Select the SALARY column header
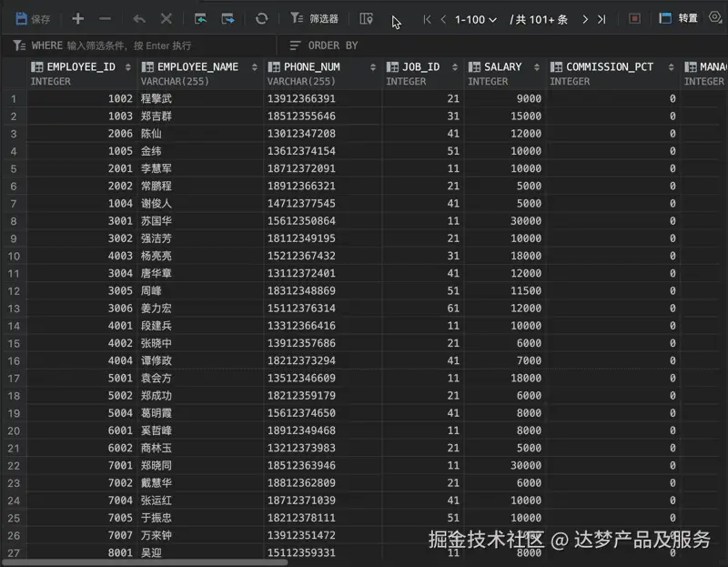Viewport: 728px width, 567px height. coord(505,74)
